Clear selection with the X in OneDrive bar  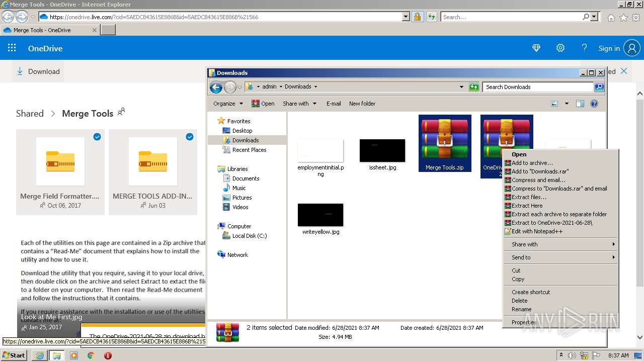click(624, 71)
